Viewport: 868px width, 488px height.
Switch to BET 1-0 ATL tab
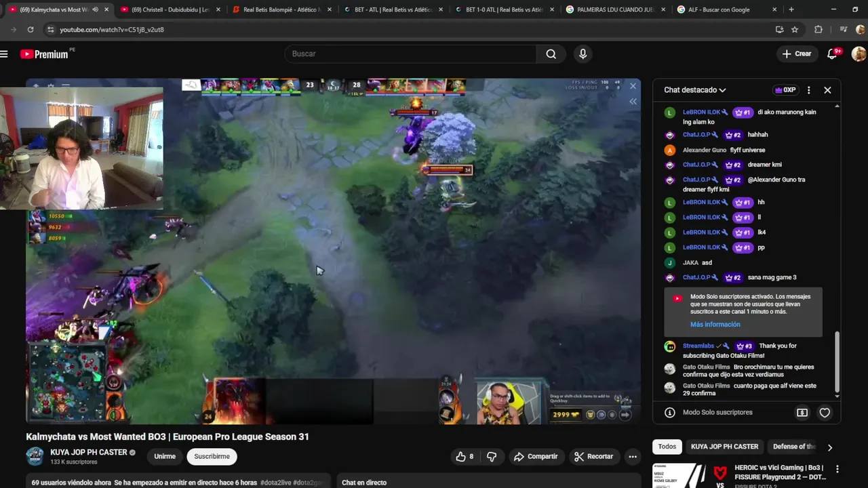[x=505, y=9]
